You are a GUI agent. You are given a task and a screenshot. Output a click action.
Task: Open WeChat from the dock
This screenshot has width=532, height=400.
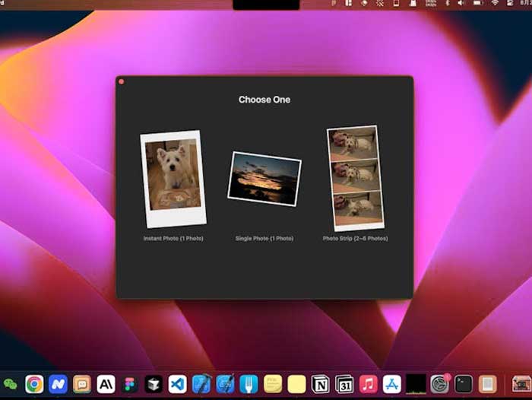10,384
